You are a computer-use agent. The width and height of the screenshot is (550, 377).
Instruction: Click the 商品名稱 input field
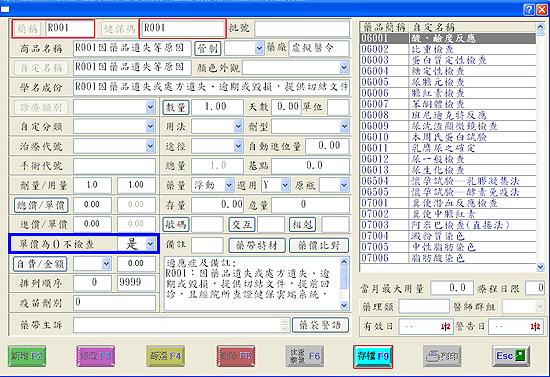click(x=132, y=48)
